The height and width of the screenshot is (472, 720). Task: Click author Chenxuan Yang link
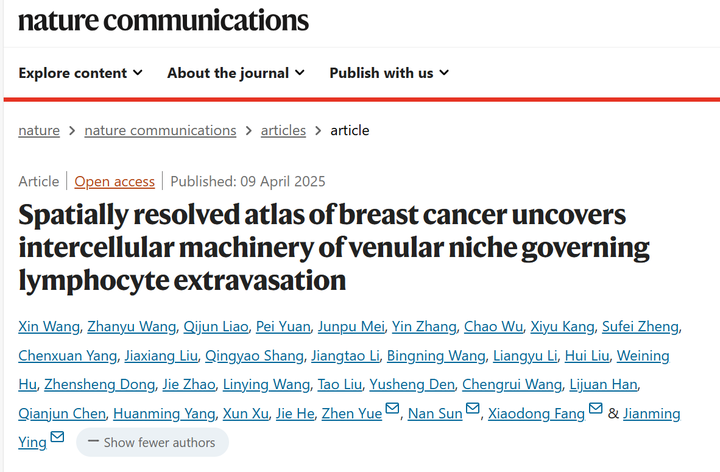[x=66, y=356]
